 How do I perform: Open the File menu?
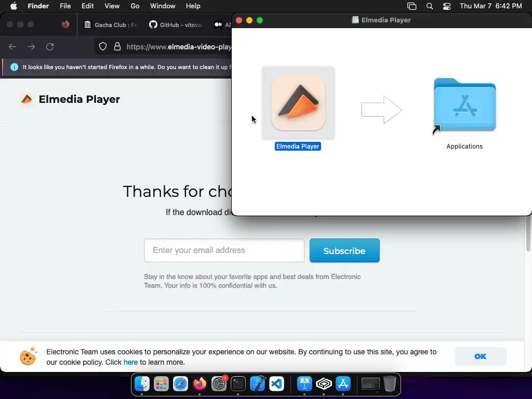(65, 6)
